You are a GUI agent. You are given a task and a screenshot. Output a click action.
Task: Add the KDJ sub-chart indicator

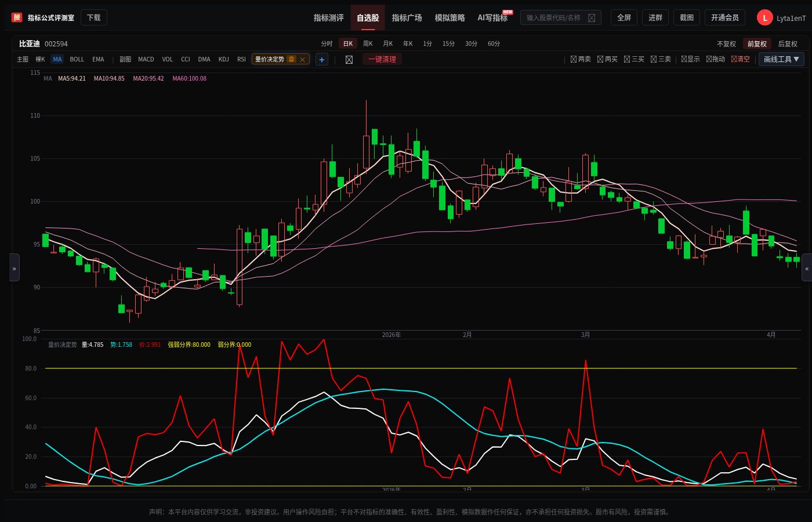224,59
